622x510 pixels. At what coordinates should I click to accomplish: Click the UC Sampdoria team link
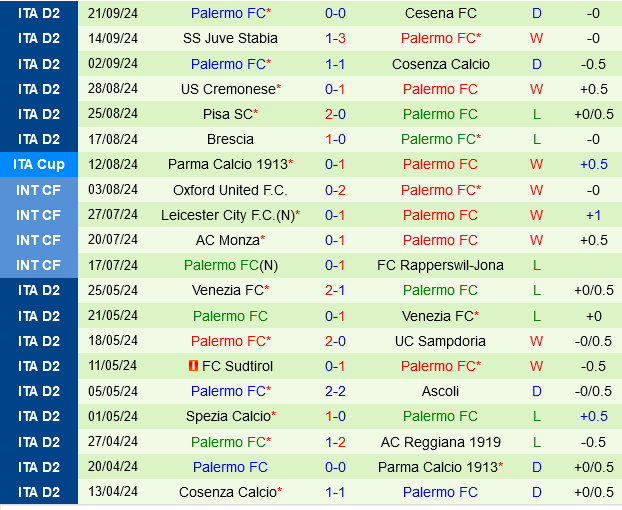click(440, 341)
